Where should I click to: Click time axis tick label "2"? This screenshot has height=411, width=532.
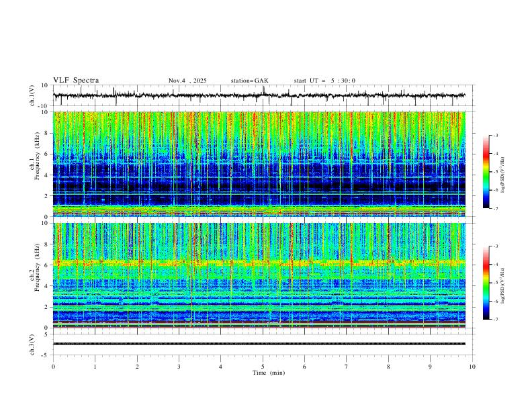click(137, 367)
